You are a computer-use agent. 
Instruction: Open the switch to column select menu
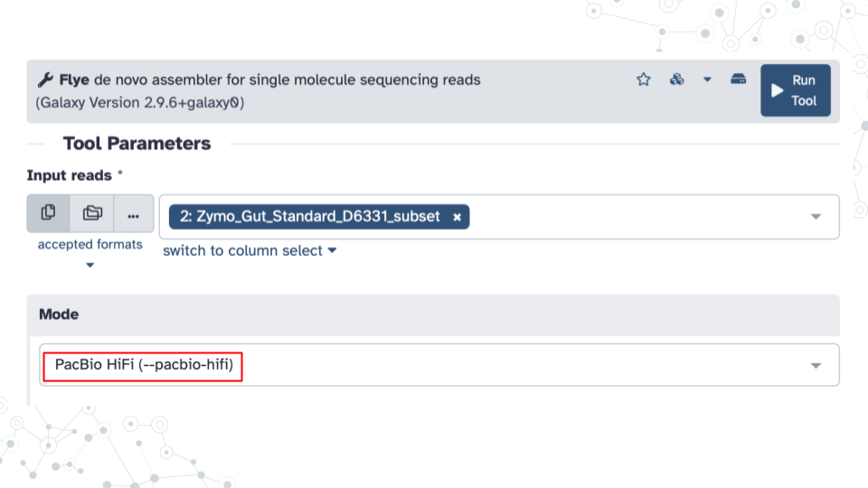tap(250, 250)
